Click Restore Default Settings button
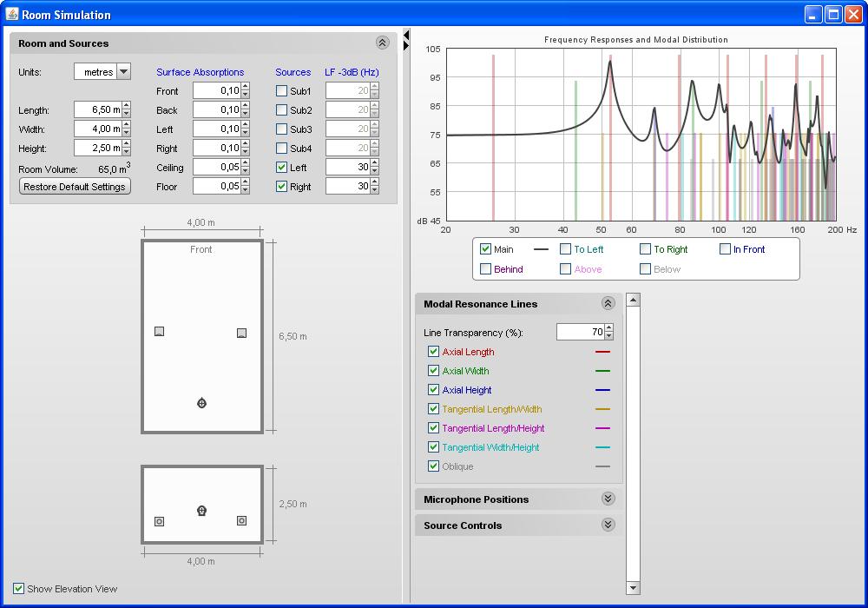Viewport: 868px width, 608px height. [x=75, y=187]
